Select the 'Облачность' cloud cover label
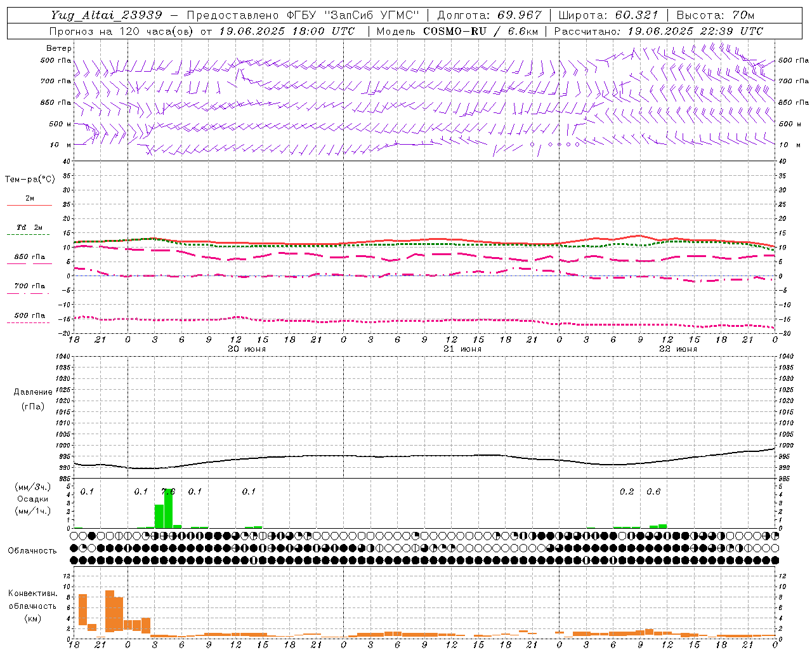812x650 pixels. [x=32, y=551]
